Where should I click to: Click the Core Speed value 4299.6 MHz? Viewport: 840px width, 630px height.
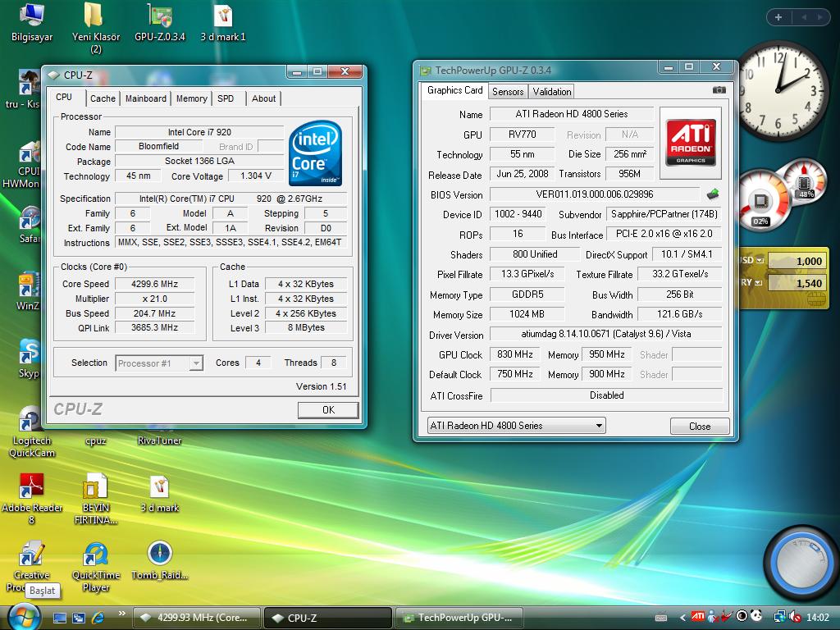tap(154, 284)
